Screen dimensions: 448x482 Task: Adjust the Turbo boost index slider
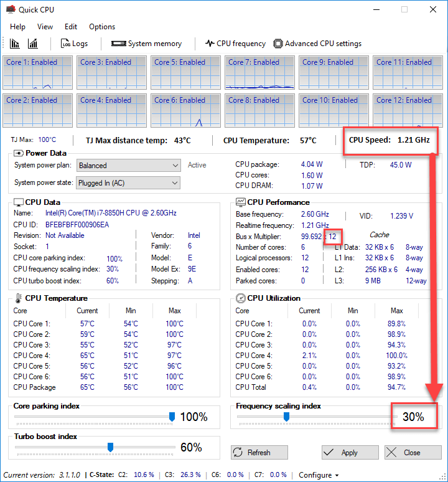coord(111,447)
